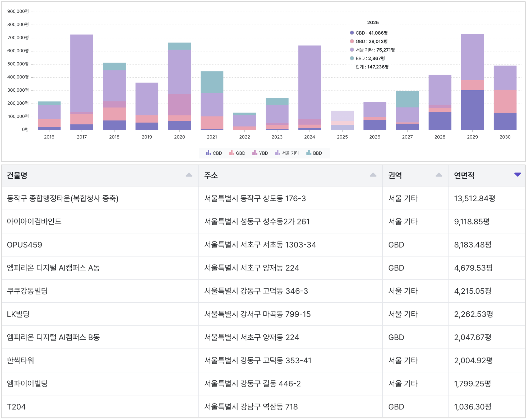The width and height of the screenshot is (527, 420).
Task: Hide the 서울 기타 legend series
Action: coord(287,153)
